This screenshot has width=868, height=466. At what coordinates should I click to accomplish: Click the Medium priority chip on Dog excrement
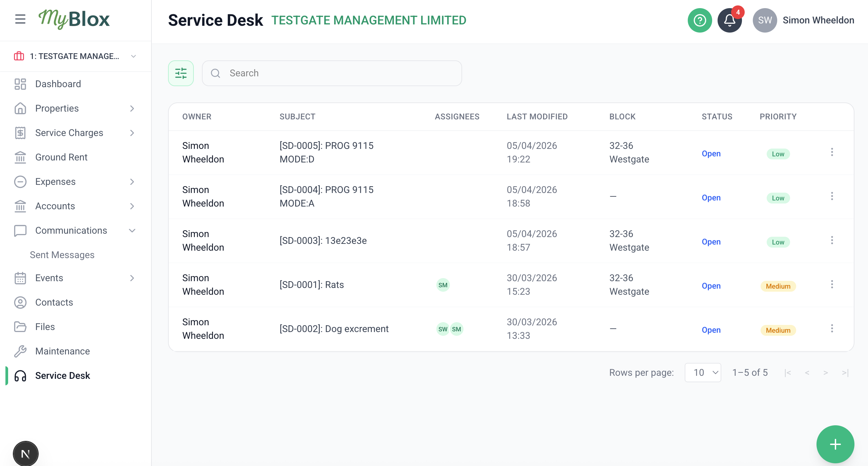(778, 330)
